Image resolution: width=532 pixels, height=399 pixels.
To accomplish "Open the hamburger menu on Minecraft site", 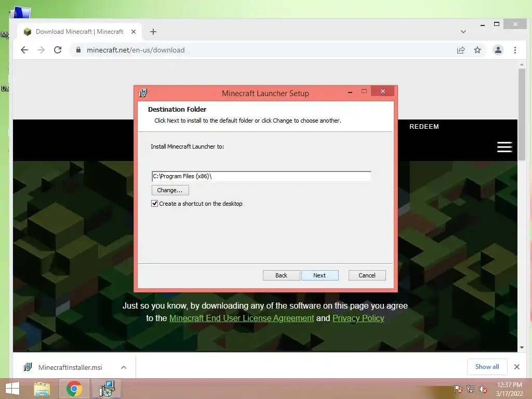I will click(504, 147).
